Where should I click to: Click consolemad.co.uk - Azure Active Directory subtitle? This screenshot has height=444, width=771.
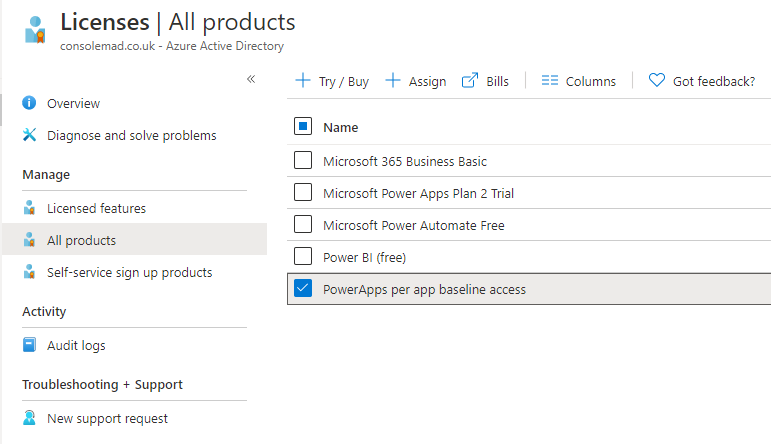[x=172, y=46]
